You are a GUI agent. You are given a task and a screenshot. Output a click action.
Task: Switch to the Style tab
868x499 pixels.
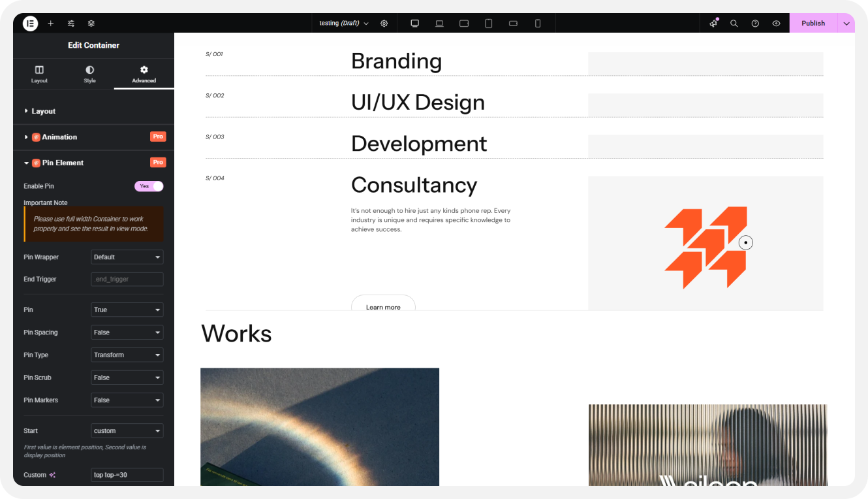coord(89,74)
